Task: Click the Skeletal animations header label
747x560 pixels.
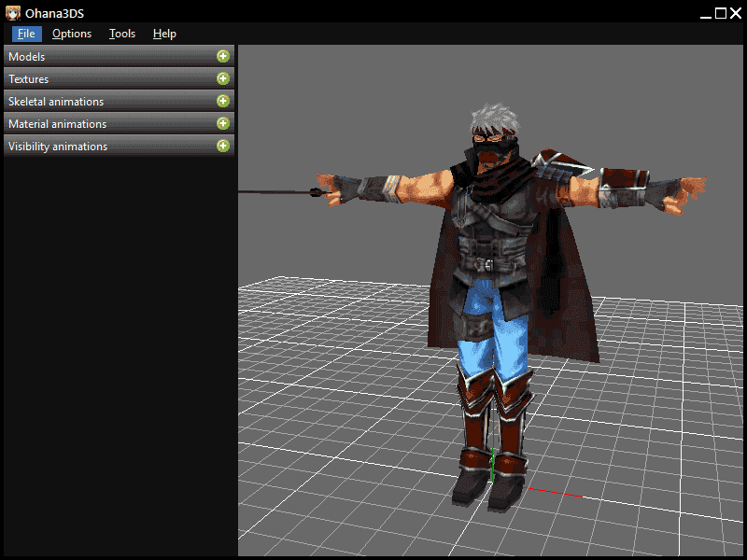Action: point(56,102)
